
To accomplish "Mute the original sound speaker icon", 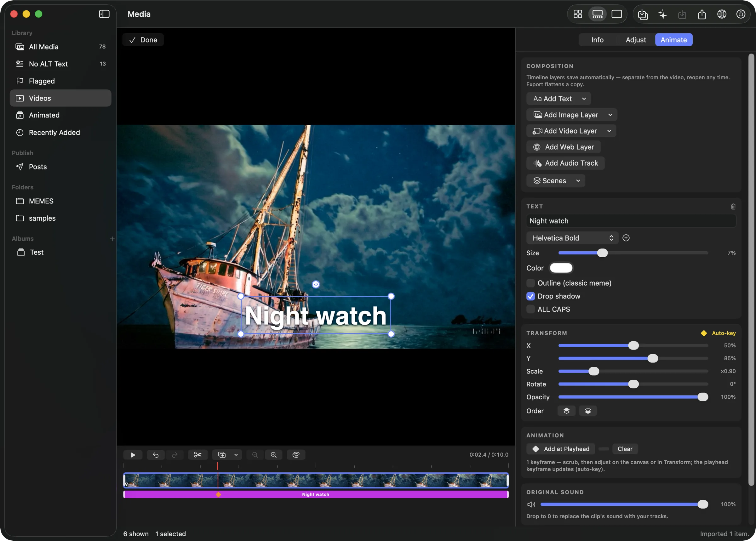I will [x=531, y=504].
